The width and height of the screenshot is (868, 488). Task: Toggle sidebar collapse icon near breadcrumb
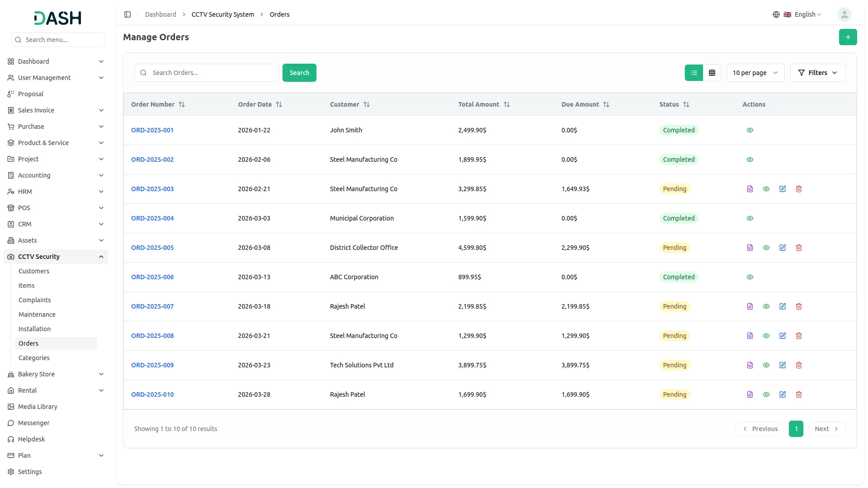click(127, 14)
